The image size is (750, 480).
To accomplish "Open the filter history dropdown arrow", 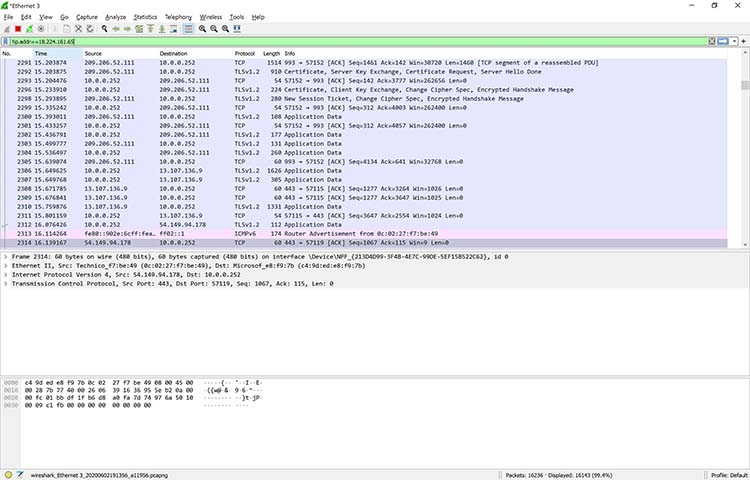I will coord(734,42).
